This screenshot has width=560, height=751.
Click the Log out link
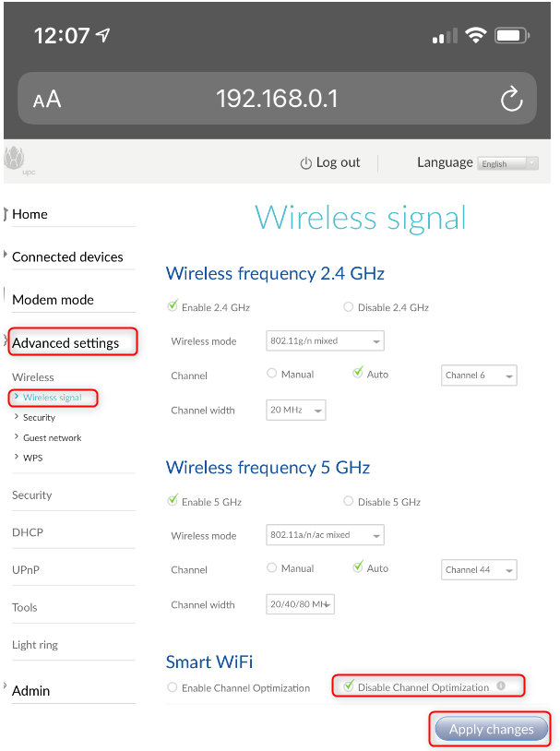[x=338, y=162]
